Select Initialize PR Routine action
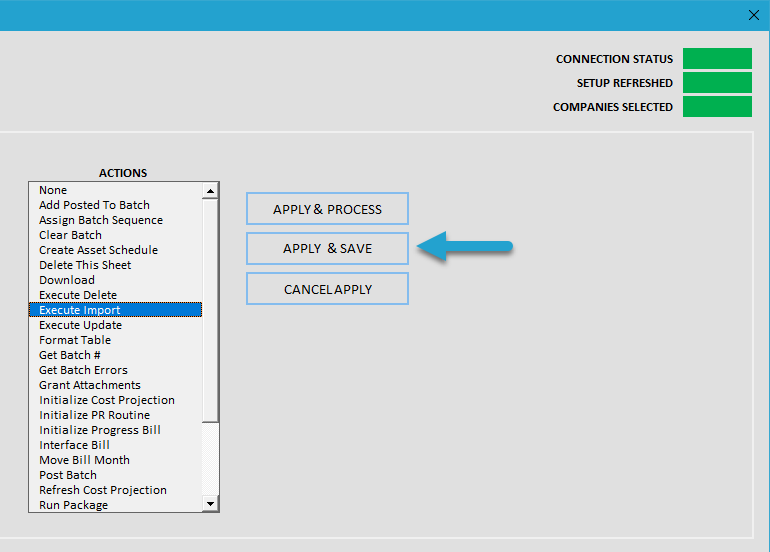The height and width of the screenshot is (552, 770). coord(115,415)
